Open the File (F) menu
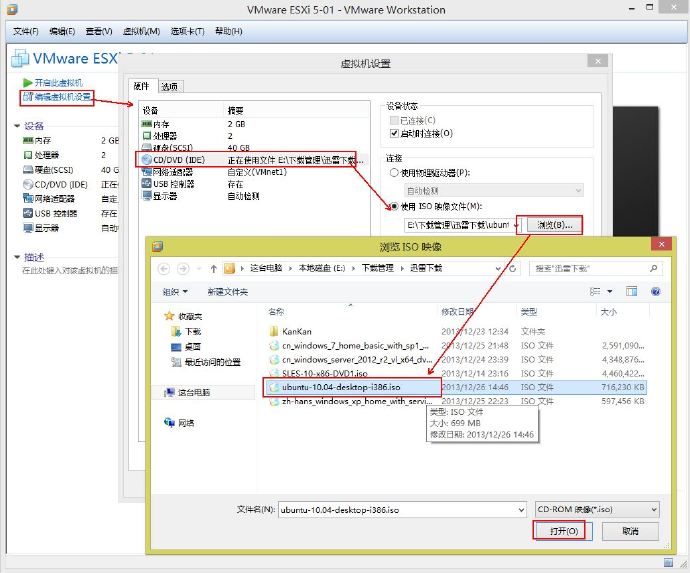690x573 pixels. pos(26,31)
